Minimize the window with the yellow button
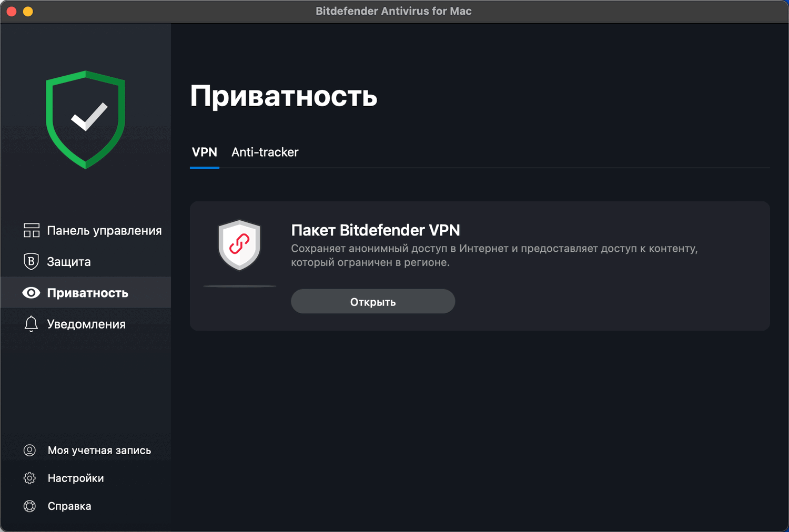Screen dimensions: 789x532 (28, 11)
